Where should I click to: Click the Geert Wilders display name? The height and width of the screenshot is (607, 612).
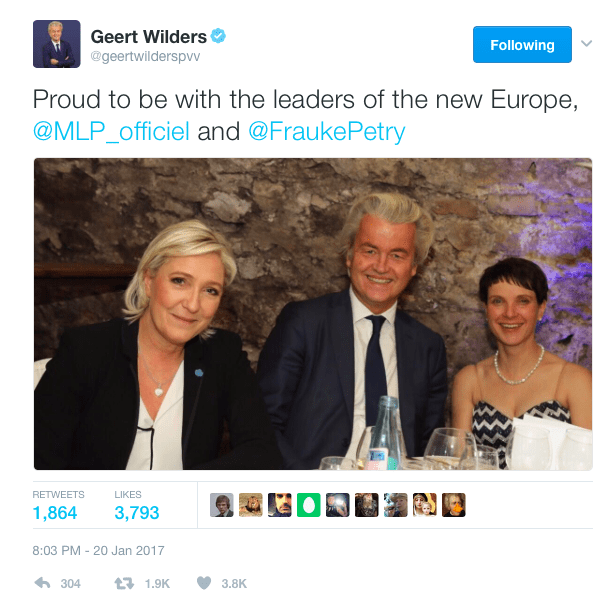point(149,37)
